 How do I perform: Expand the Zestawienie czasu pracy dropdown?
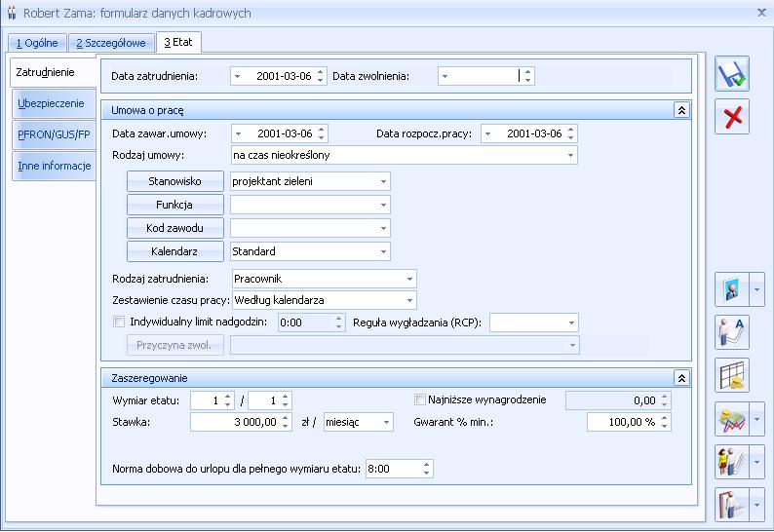409,300
